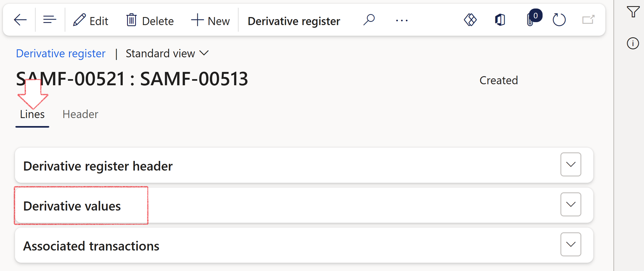Refresh the page with circular arrow
The image size is (644, 271).
coord(559,20)
